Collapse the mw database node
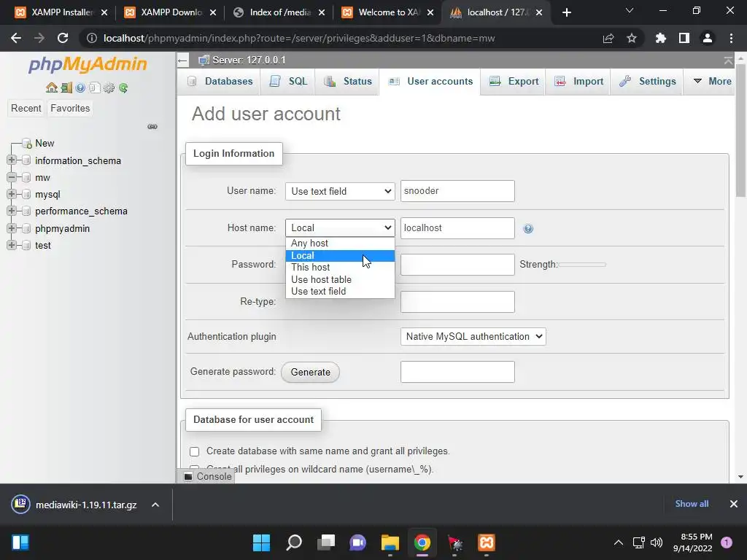This screenshot has height=560, width=747. 12,177
